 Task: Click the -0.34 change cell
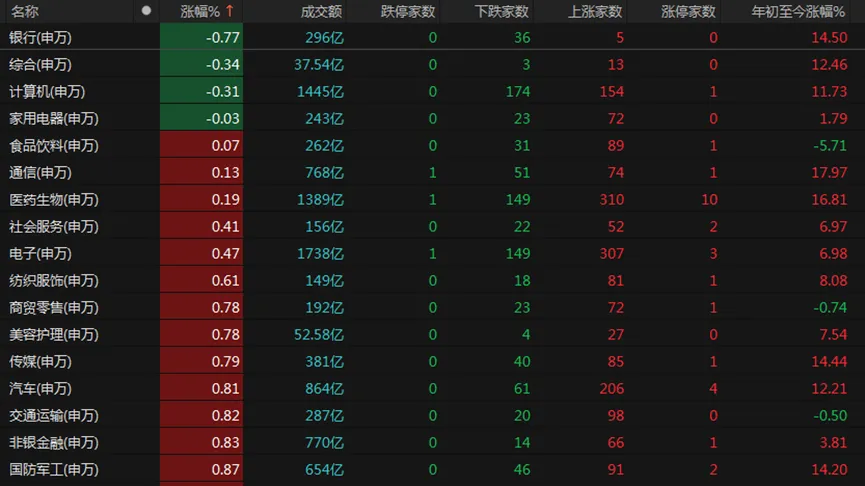[201, 65]
